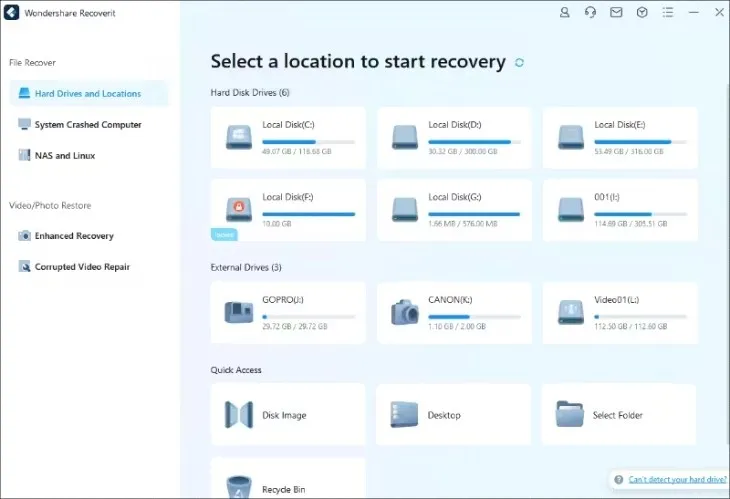Click the refresh icon beside the heading
The width and height of the screenshot is (730, 499).
(519, 62)
